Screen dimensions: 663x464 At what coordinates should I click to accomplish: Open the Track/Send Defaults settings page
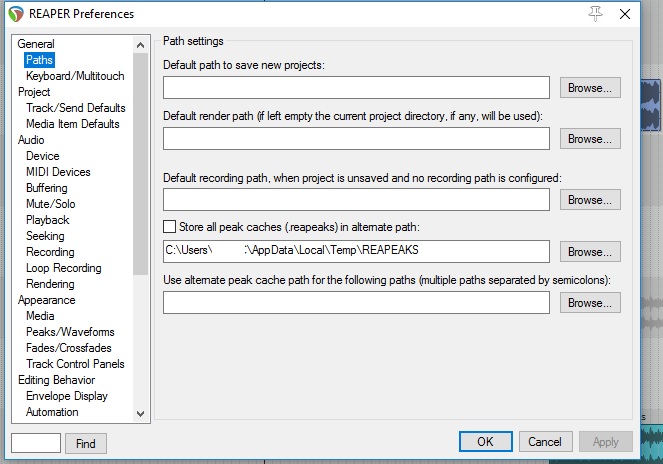(76, 108)
